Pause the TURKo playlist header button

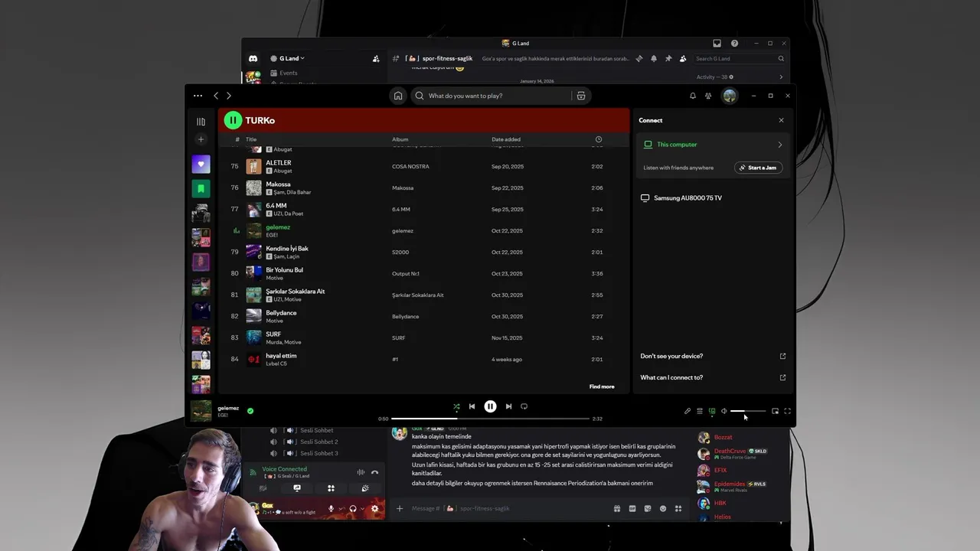click(233, 120)
